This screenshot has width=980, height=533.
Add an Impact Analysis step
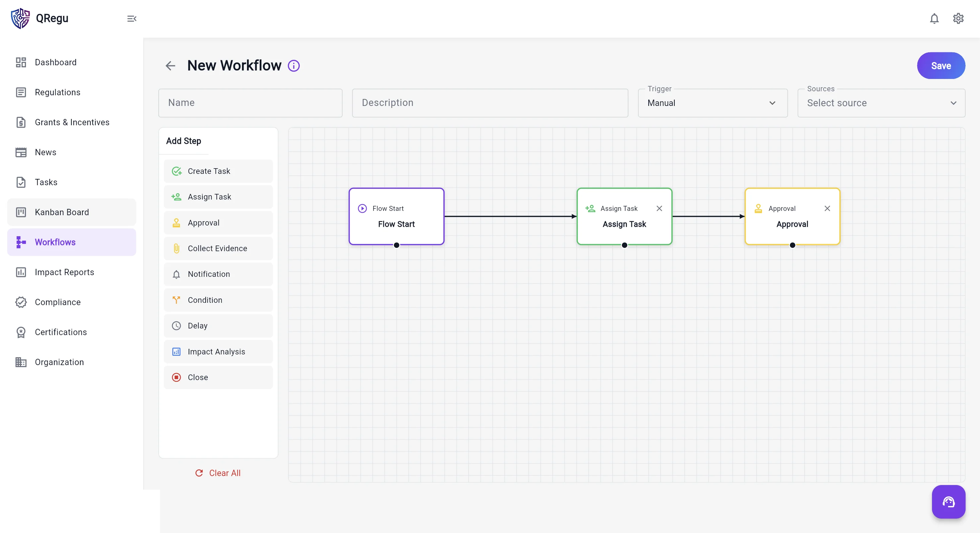tap(218, 352)
